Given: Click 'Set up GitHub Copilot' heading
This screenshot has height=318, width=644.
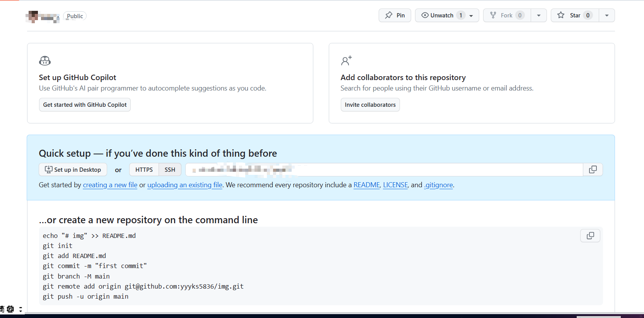Looking at the screenshot, I should pyautogui.click(x=77, y=77).
